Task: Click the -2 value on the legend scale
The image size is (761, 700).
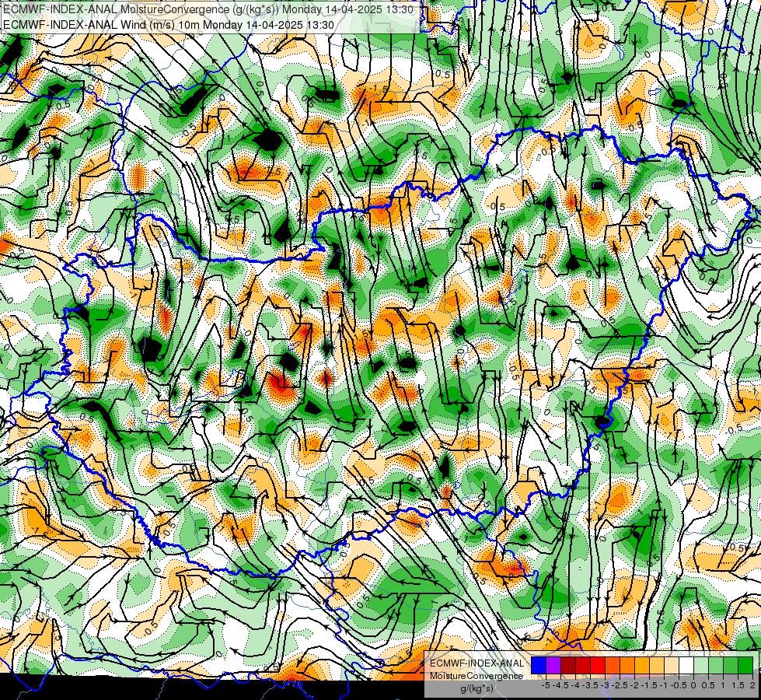Action: [x=634, y=685]
